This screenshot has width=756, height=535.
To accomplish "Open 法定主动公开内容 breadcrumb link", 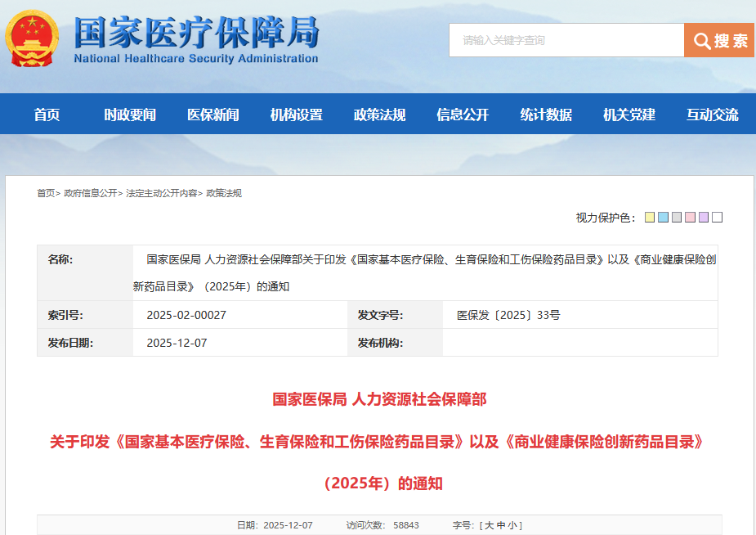I will (x=161, y=193).
